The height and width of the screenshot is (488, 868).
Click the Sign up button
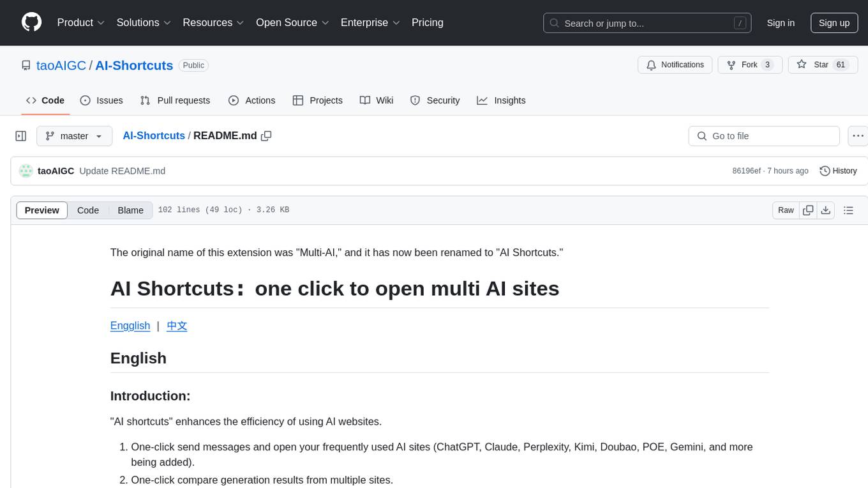point(834,23)
